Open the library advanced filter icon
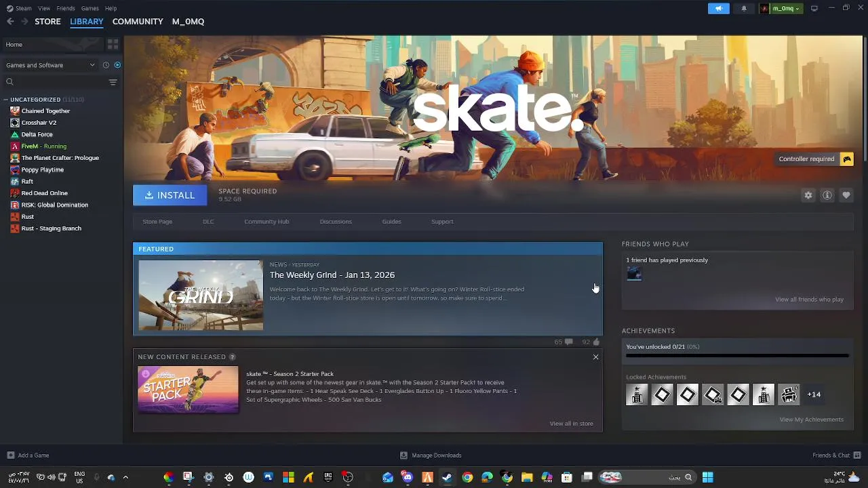 point(113,82)
